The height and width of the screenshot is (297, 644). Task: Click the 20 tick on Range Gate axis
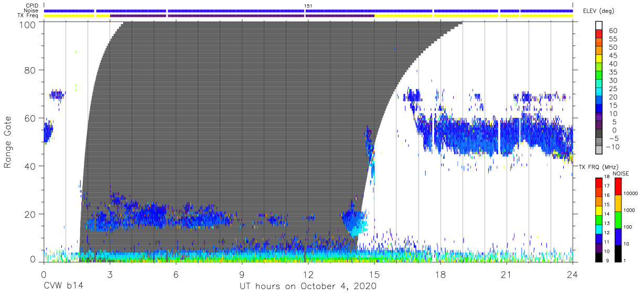[x=29, y=214]
